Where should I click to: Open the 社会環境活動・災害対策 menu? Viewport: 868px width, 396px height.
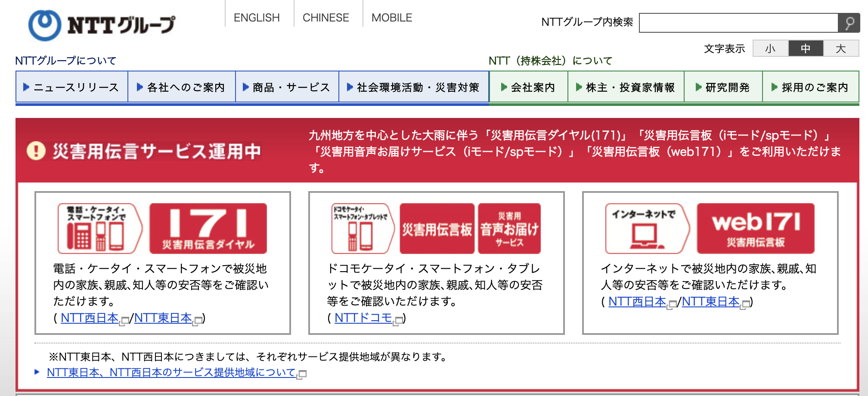tap(414, 87)
